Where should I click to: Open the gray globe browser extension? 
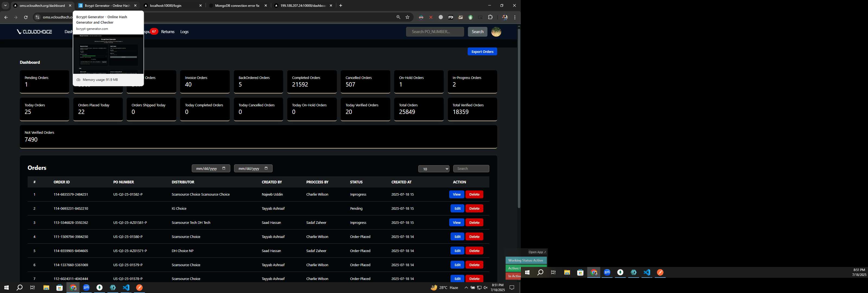pyautogui.click(x=441, y=17)
